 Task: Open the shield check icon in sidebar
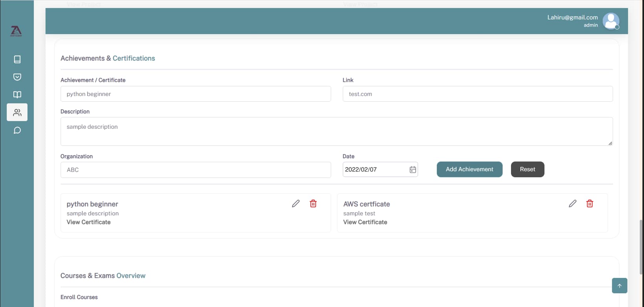point(17,77)
